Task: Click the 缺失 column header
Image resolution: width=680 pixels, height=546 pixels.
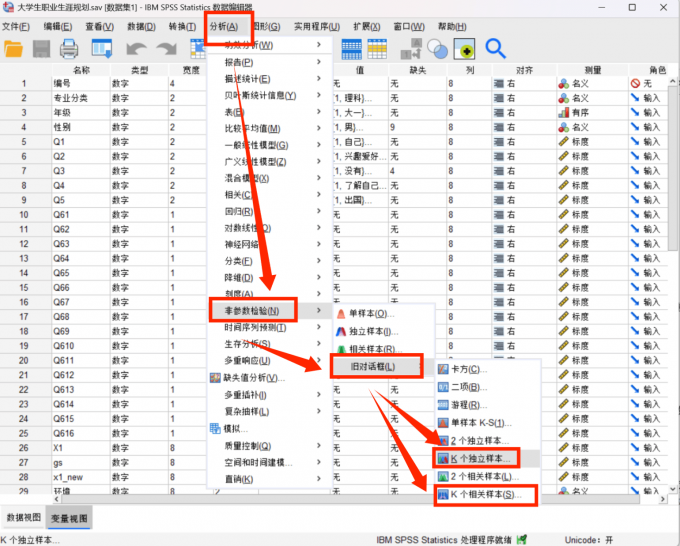Action: [x=418, y=70]
